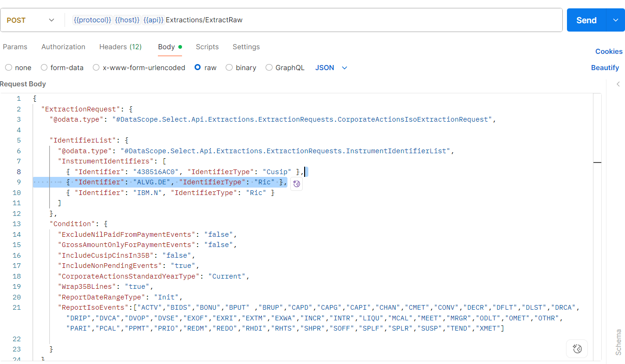Click the "XMET" event code

pyautogui.click(x=488, y=328)
